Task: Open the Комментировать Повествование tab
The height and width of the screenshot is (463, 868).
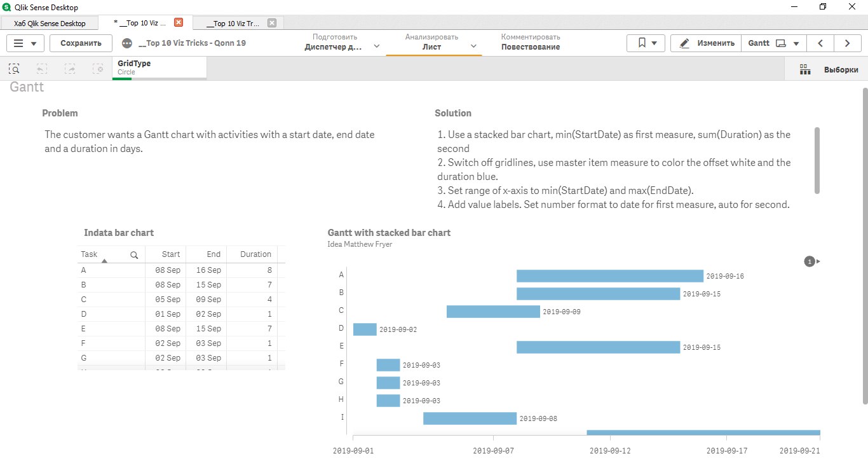Action: [x=531, y=43]
